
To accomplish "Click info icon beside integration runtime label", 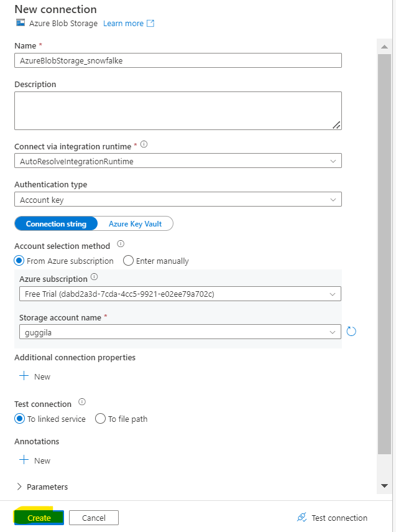I will 144,144.
